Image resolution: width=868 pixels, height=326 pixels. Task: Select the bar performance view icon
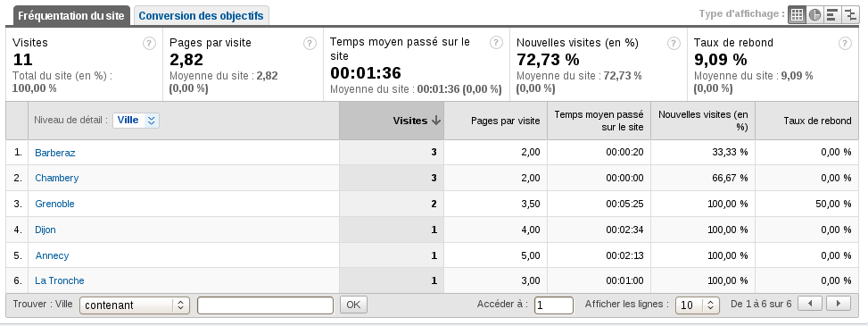point(831,15)
